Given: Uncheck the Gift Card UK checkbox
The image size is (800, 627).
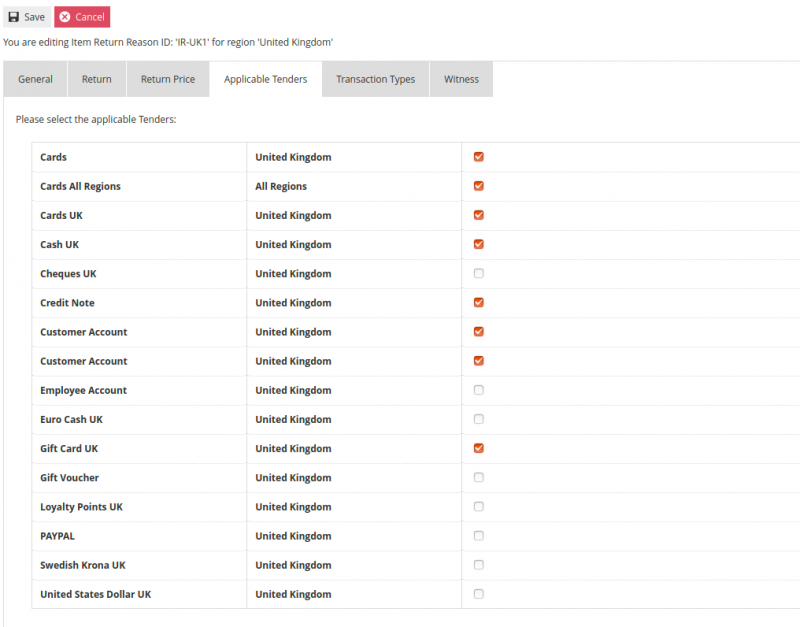Looking at the screenshot, I should (479, 448).
